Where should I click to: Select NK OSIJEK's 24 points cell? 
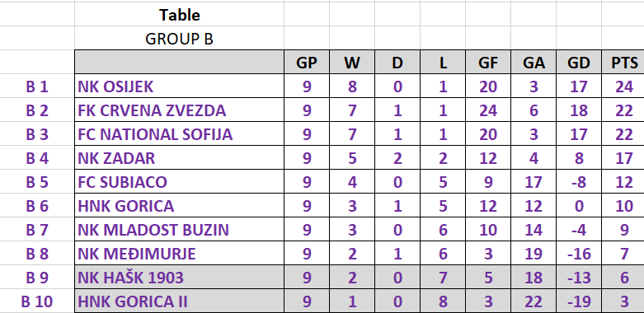pyautogui.click(x=623, y=86)
